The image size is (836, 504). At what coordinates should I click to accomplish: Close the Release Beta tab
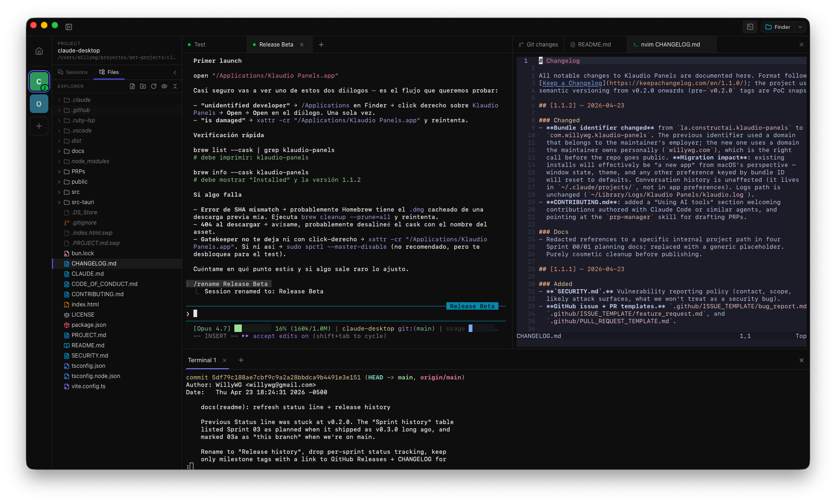pos(302,45)
